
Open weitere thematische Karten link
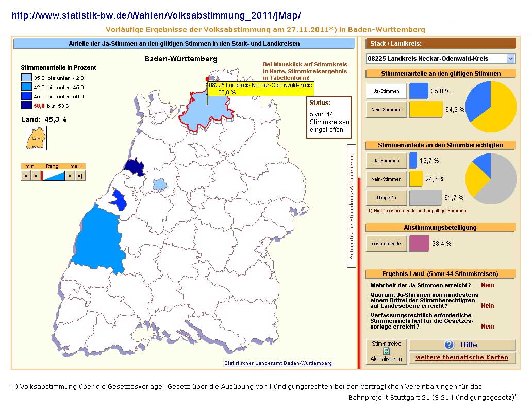click(462, 357)
